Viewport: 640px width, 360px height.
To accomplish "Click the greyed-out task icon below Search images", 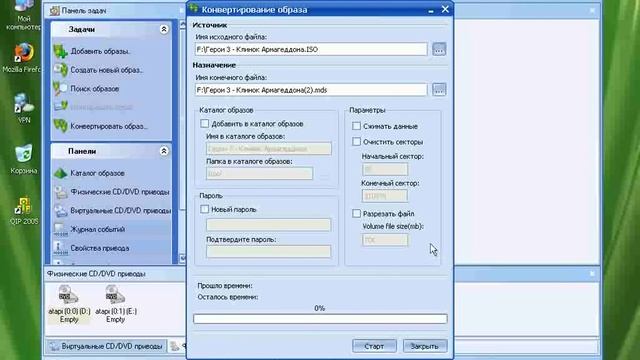I will pos(60,107).
